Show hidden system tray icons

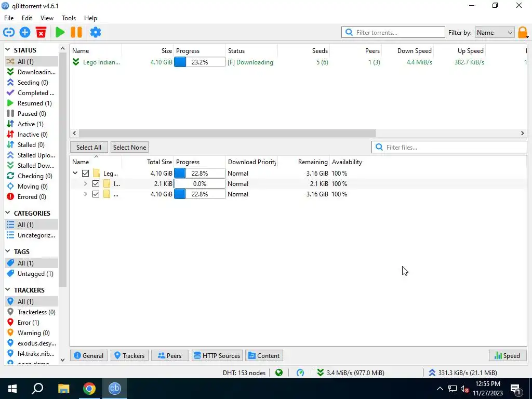440,389
